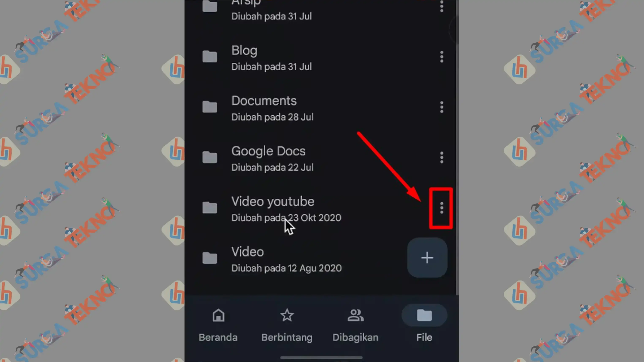Toggle visibility of Berbintang favorites
Viewport: 644px width, 362px height.
point(287,323)
